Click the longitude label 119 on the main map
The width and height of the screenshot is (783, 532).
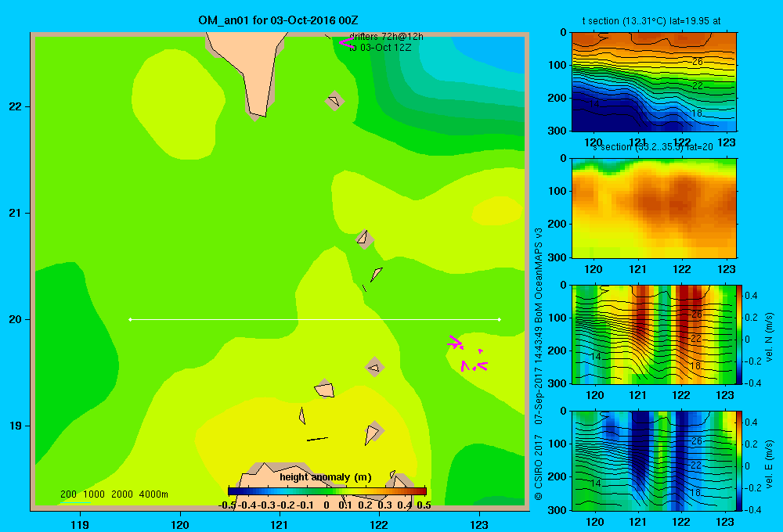pyautogui.click(x=81, y=525)
